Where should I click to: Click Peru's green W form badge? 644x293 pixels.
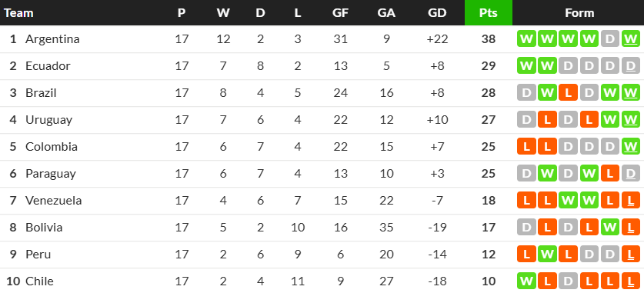click(x=547, y=255)
